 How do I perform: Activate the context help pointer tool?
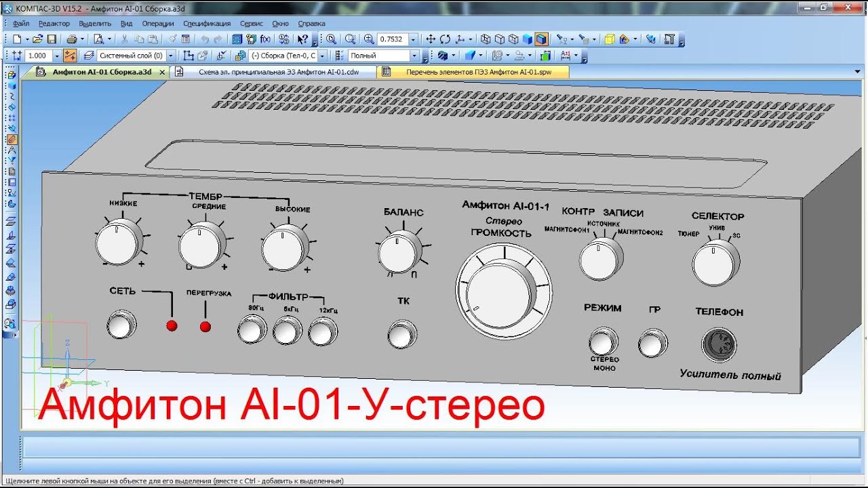(303, 39)
